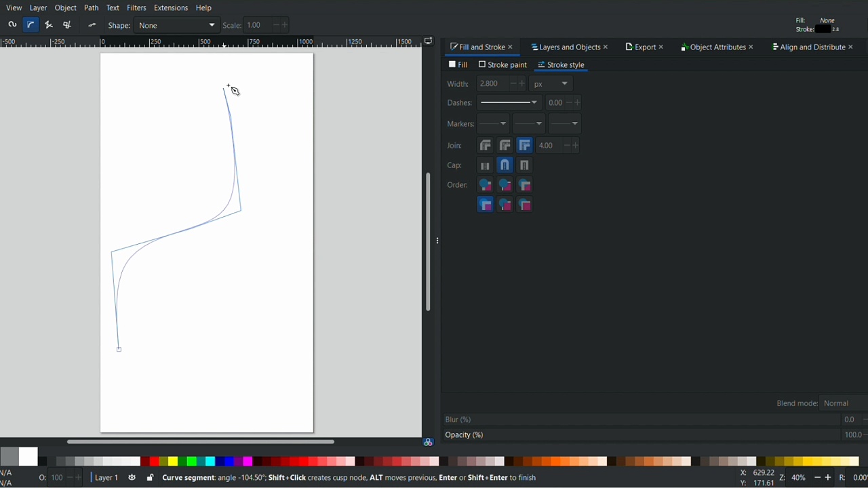Select the Spiro path mode icon
This screenshot has width=868, height=488.
[x=12, y=25]
